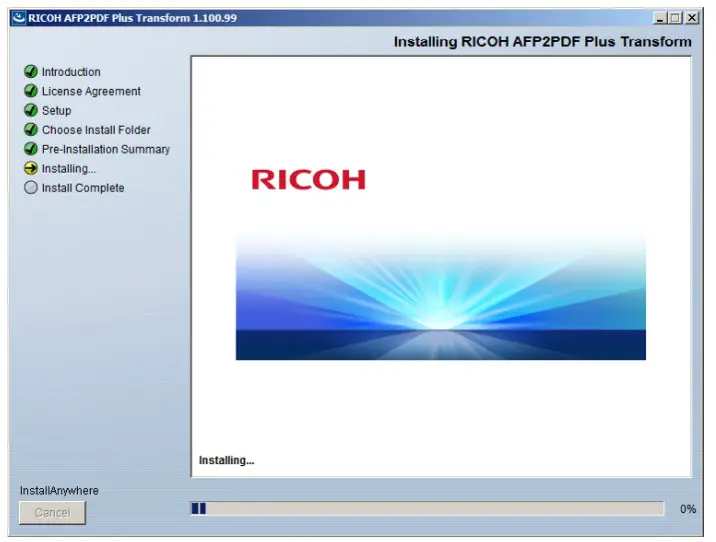This screenshot has height=542, width=716.
Task: Select the Pre-Installation Summary label
Action: [x=106, y=149]
